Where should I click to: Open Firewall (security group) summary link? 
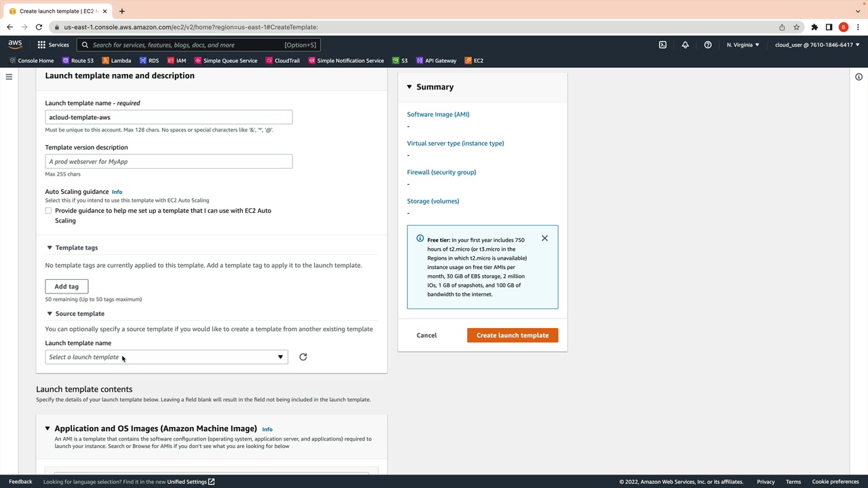[x=441, y=172]
